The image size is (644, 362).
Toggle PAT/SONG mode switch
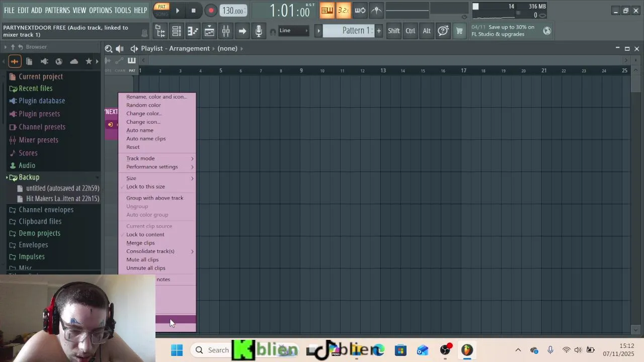click(162, 10)
